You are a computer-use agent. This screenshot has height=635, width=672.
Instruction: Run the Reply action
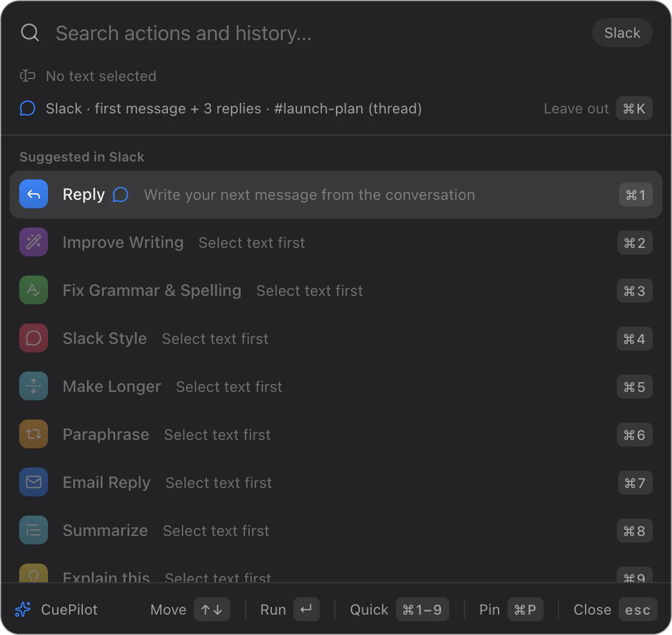(x=335, y=194)
